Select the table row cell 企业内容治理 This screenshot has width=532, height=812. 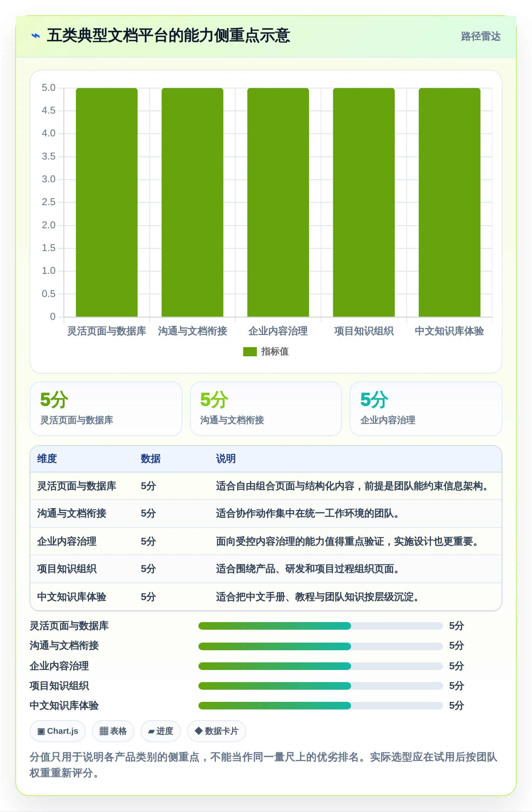[x=66, y=542]
